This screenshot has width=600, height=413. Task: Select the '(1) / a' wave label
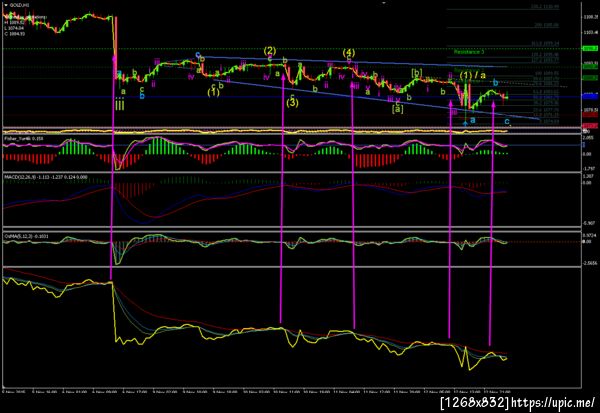[472, 75]
